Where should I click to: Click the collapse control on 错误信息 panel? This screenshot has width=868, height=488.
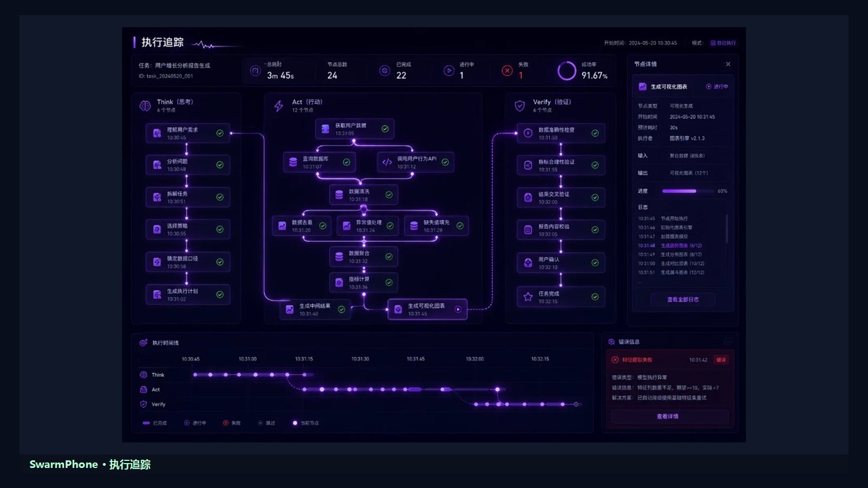[728, 342]
